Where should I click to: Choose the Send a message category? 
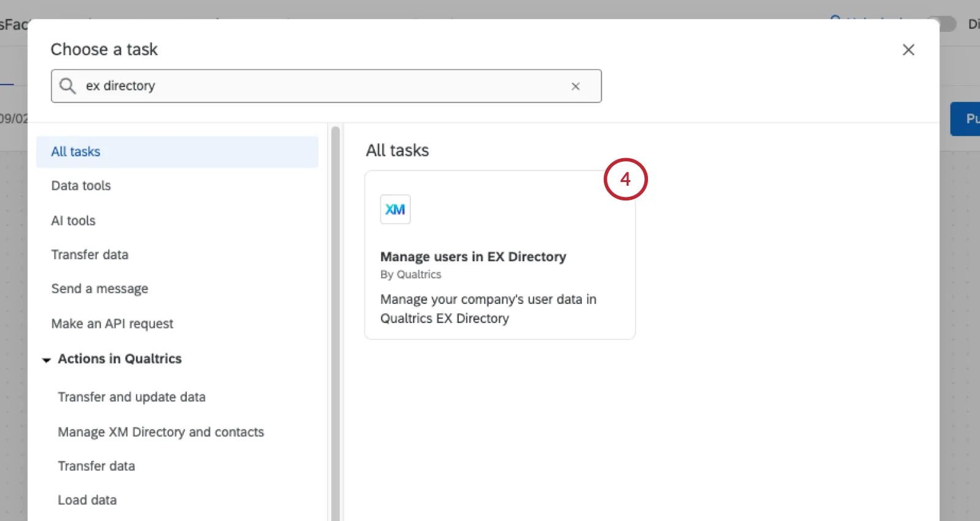click(x=100, y=289)
